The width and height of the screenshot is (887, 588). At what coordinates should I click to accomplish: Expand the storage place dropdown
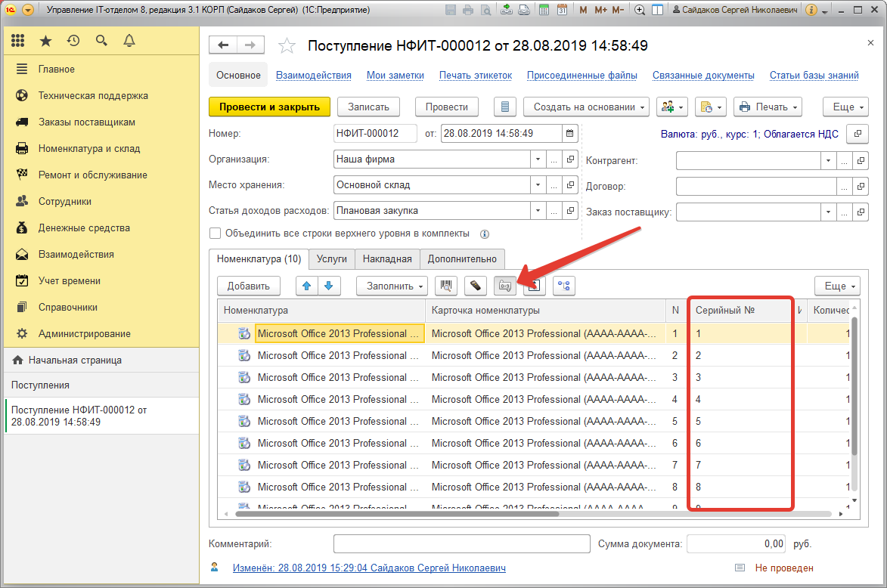pos(538,185)
